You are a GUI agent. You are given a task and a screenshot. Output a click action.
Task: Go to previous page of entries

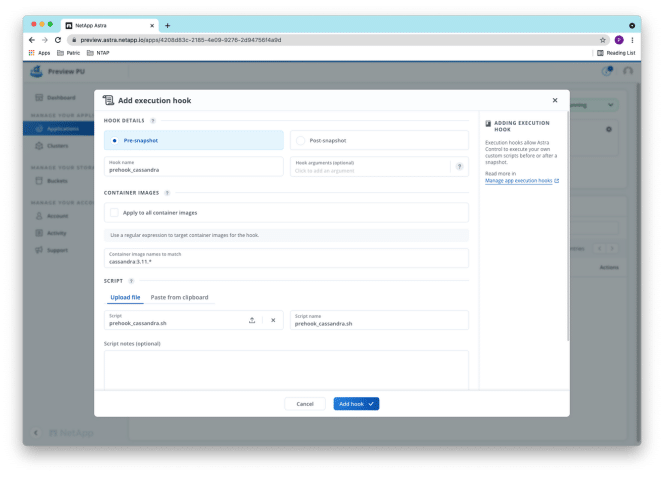pos(599,248)
